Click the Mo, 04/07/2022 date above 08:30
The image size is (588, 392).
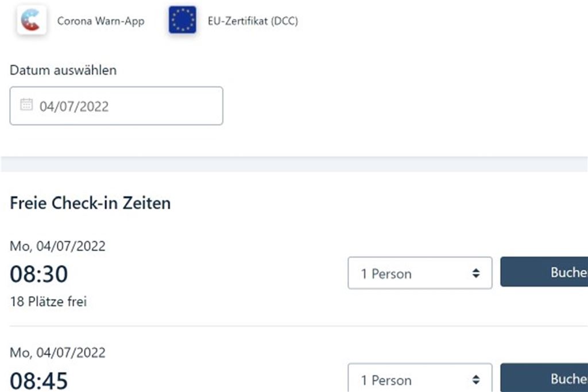(x=57, y=247)
